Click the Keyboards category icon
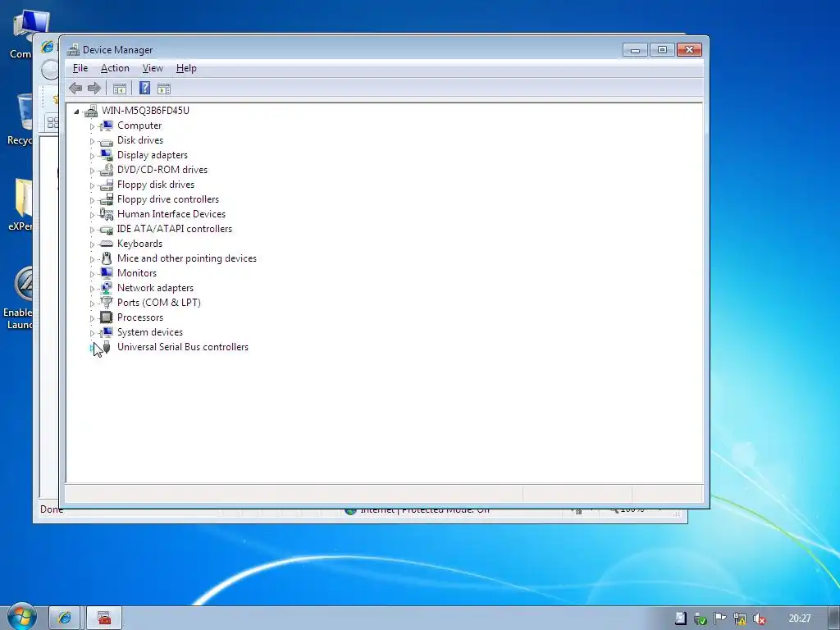Image resolution: width=840 pixels, height=630 pixels. pyautogui.click(x=106, y=244)
